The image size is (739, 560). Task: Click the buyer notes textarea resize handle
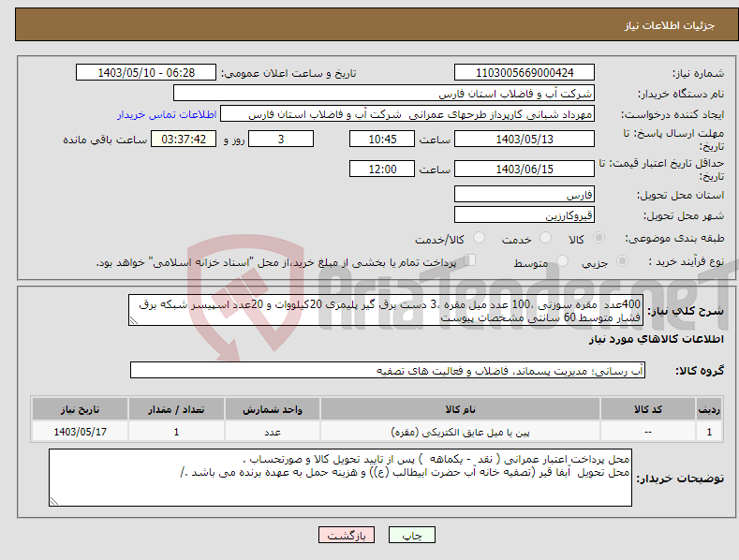pos(53,502)
